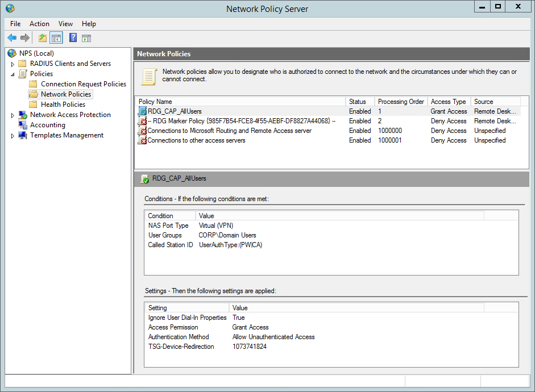Click the Network Policies open folder icon
This screenshot has width=535, height=392.
click(x=34, y=94)
